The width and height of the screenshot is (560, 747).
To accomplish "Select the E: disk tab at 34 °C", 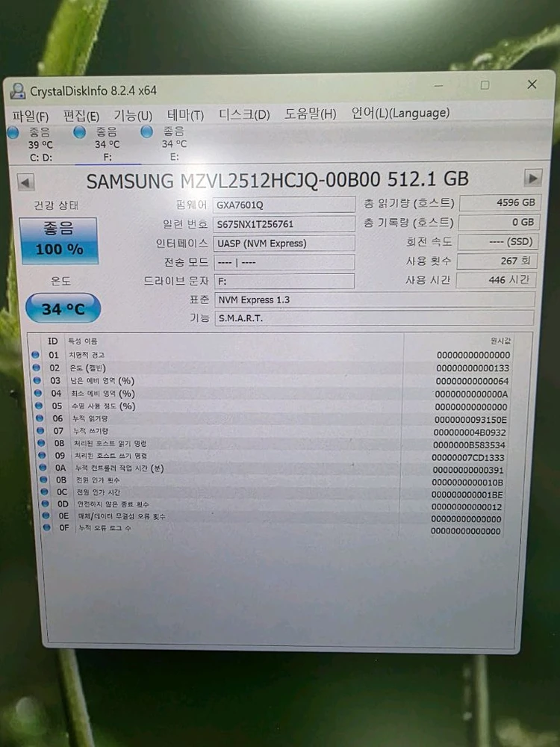I will (x=174, y=144).
